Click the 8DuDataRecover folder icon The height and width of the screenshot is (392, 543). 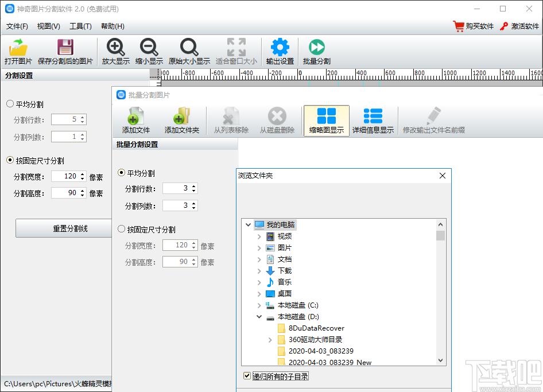coord(281,328)
